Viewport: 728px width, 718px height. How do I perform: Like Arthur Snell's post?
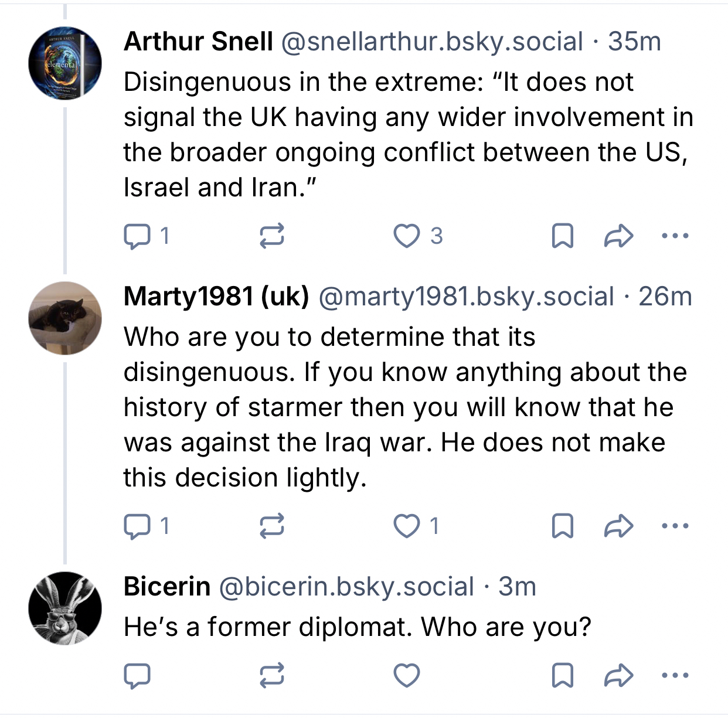406,236
